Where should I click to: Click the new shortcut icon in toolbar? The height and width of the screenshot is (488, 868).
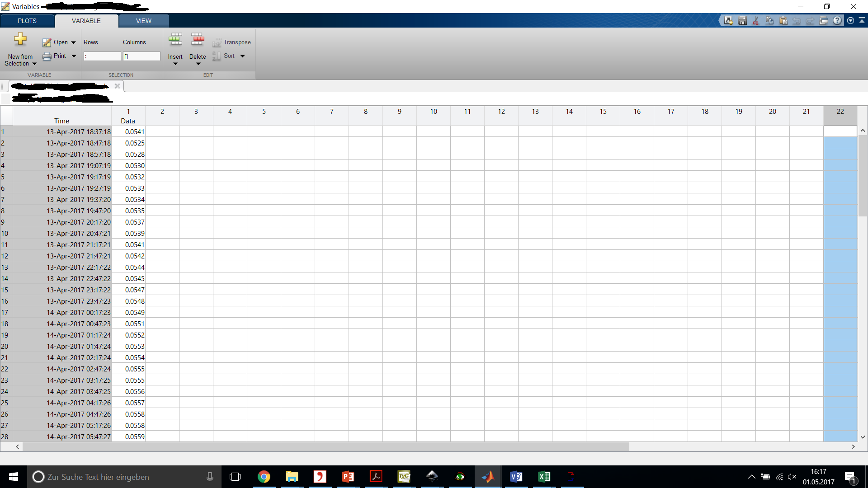(x=728, y=21)
